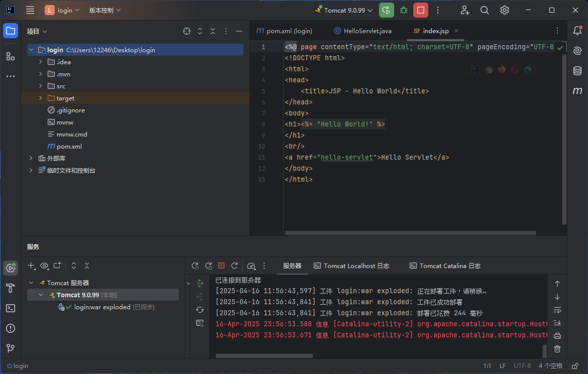Expand the src folder
Image resolution: width=588 pixels, height=374 pixels.
click(x=41, y=86)
